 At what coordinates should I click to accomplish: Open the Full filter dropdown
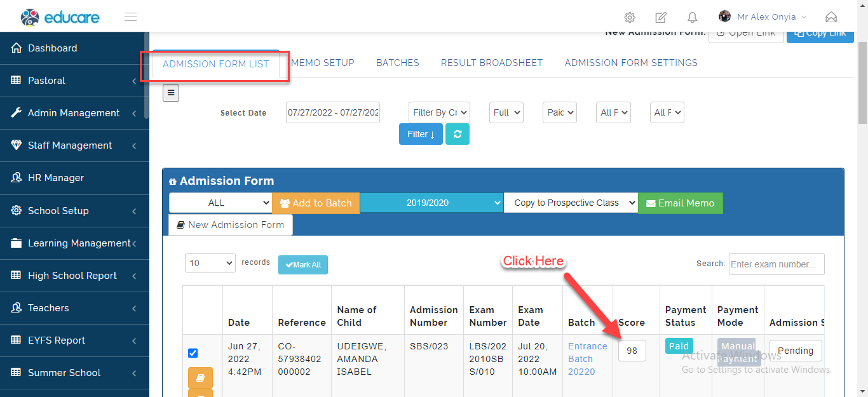coord(506,112)
